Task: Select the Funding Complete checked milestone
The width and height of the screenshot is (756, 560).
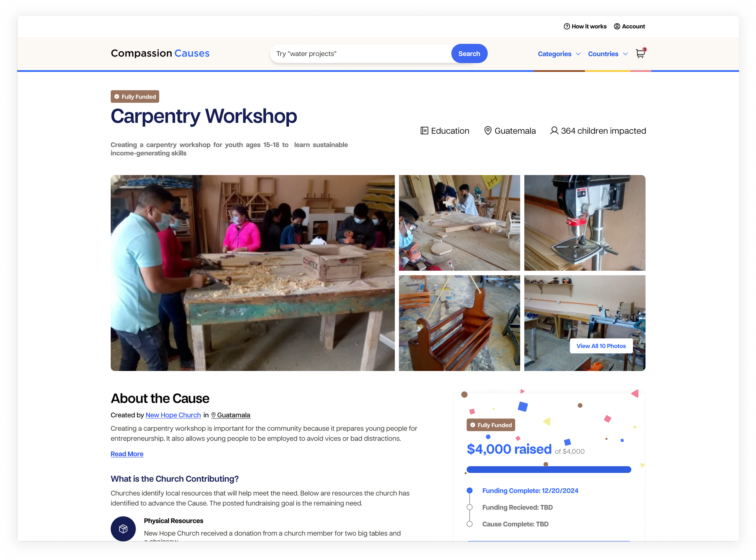Action: click(470, 490)
